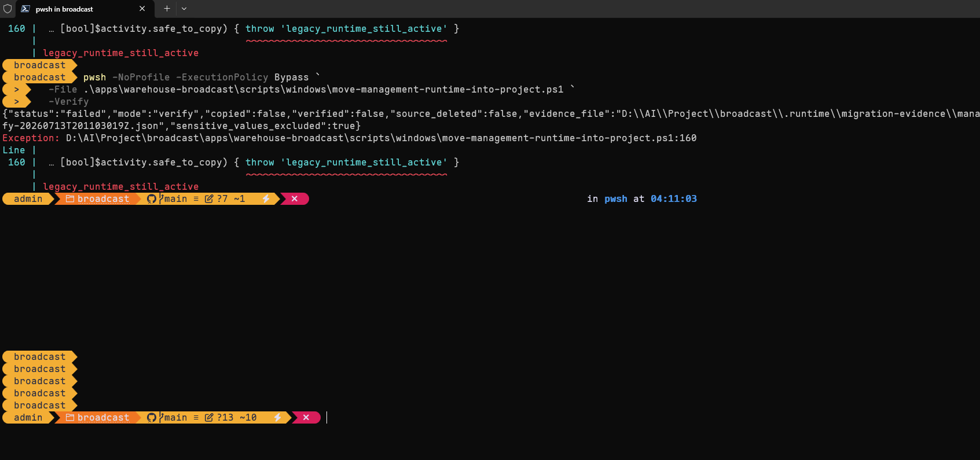Click the timestamp '04:11:03'
Image resolution: width=980 pixels, height=460 pixels.
coord(674,198)
